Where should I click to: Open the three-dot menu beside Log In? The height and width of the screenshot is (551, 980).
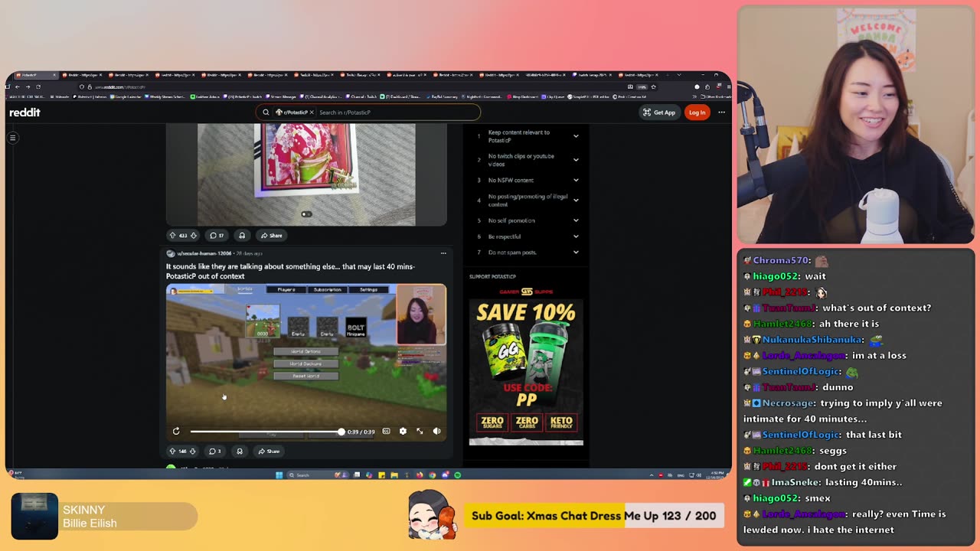pos(721,112)
